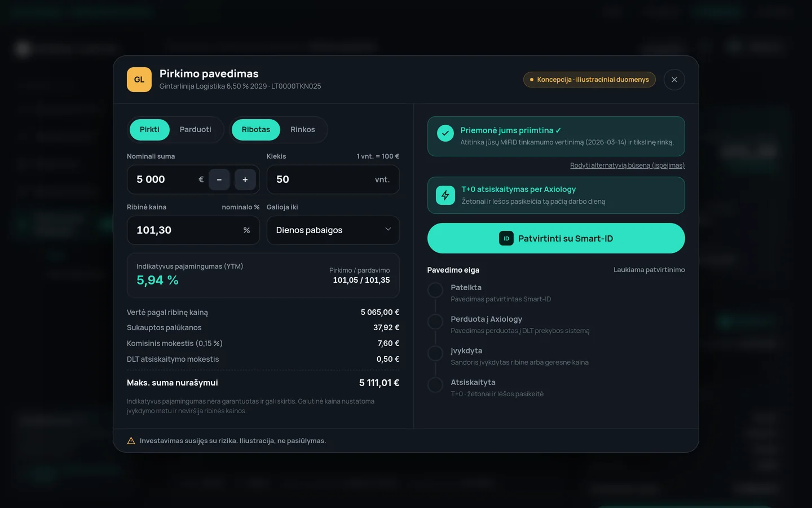Click the Koncepcija iliustraciniai duomenys badge
This screenshot has height=508, width=812.
[589, 80]
